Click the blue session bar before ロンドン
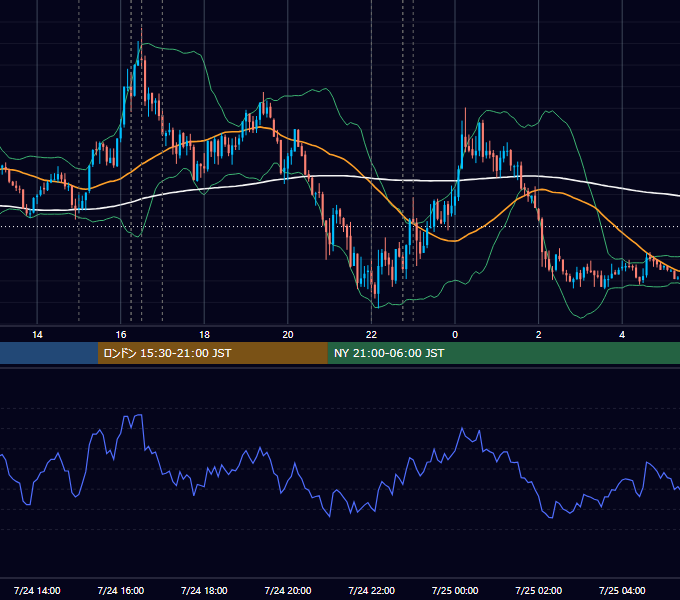This screenshot has height=600, width=680. 49,353
